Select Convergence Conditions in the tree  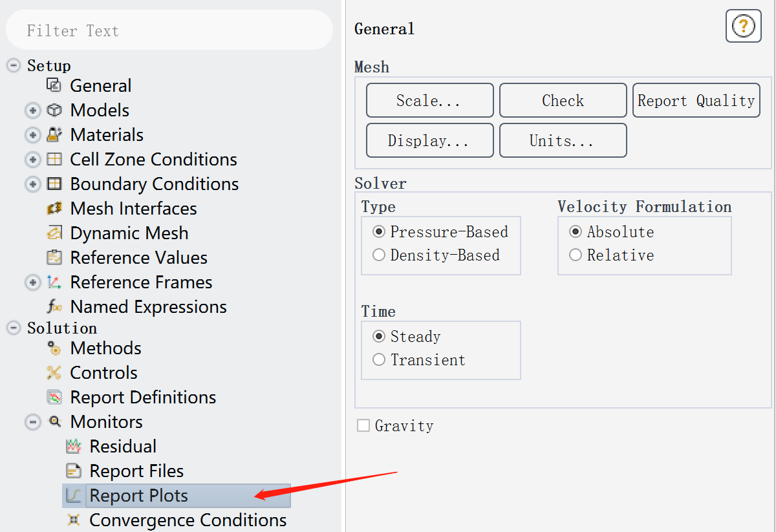[188, 520]
